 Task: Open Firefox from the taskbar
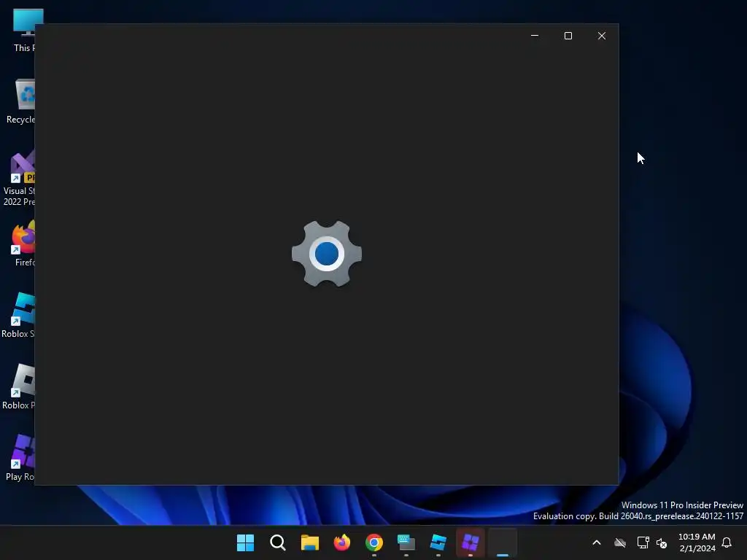point(341,542)
